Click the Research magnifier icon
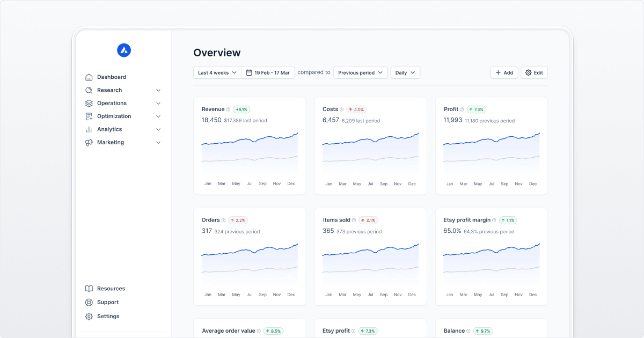This screenshot has width=644, height=338. coord(89,90)
